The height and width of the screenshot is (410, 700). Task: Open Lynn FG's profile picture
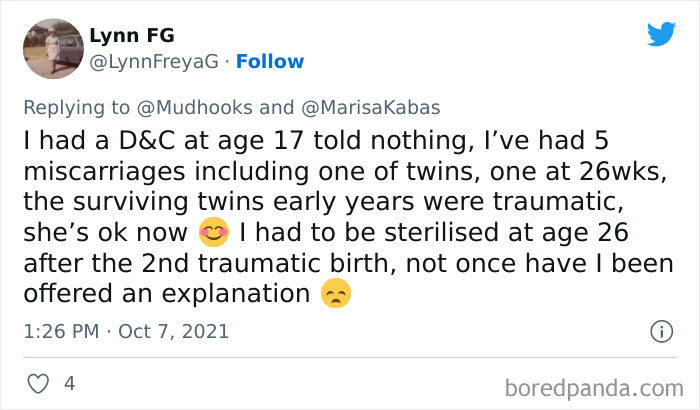click(52, 48)
